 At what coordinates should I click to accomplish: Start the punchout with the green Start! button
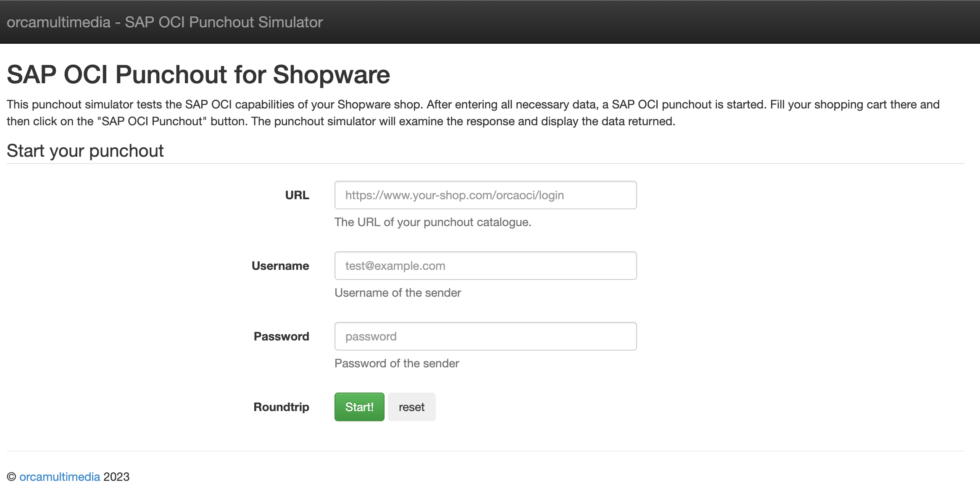coord(359,407)
